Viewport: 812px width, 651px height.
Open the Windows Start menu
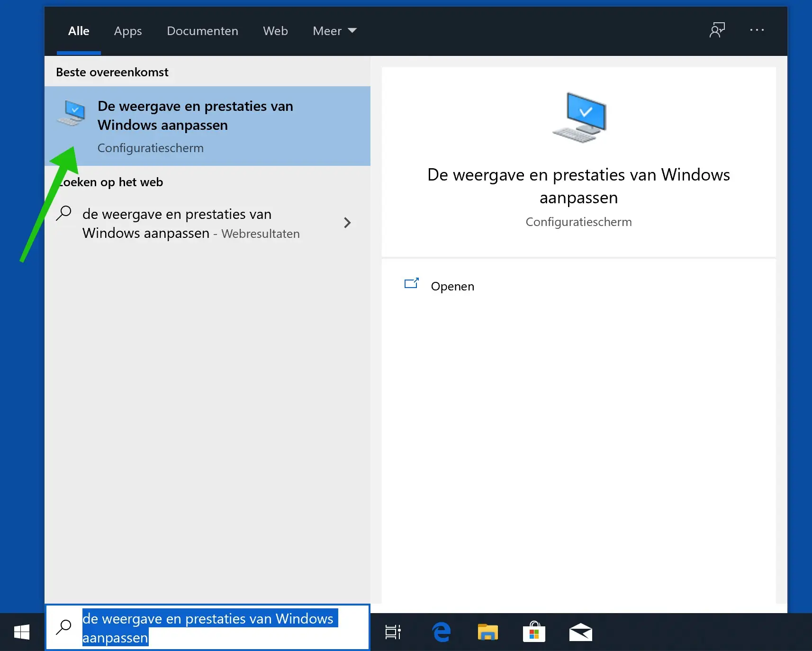(22, 632)
